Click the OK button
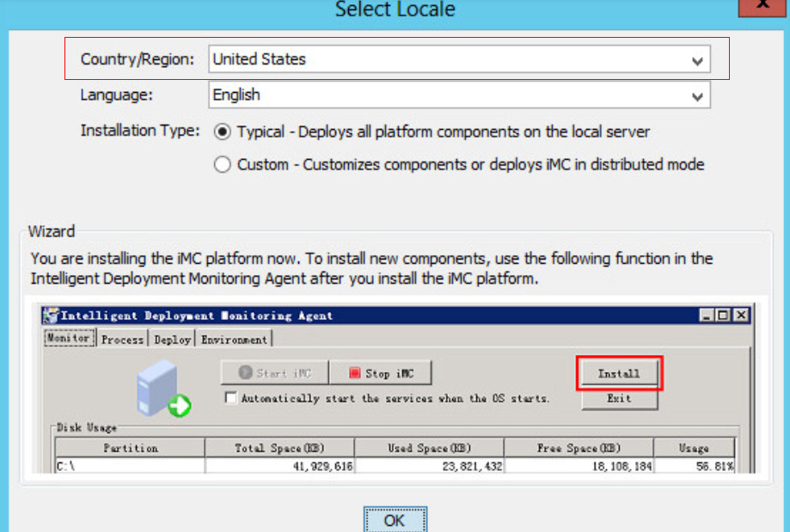 click(x=395, y=520)
